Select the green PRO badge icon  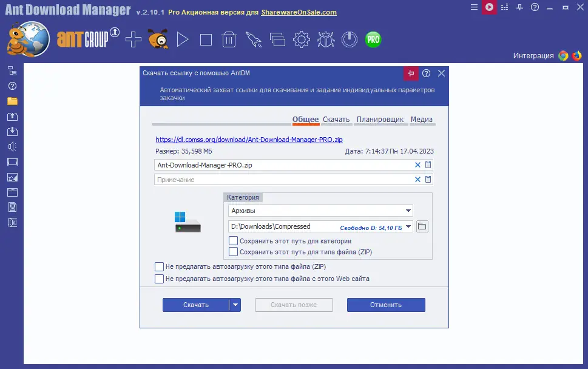(x=373, y=39)
